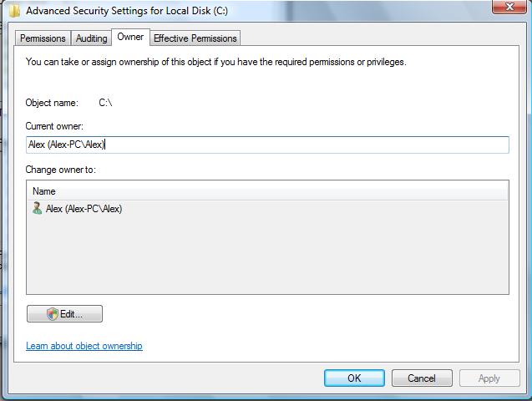Confirm with the OK button
Image resolution: width=532 pixels, height=401 pixels.
pos(354,378)
